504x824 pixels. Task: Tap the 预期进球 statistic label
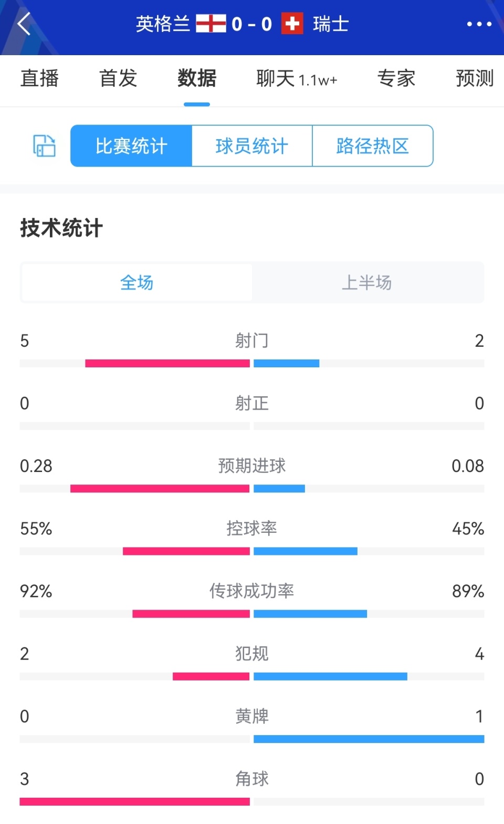click(x=252, y=466)
